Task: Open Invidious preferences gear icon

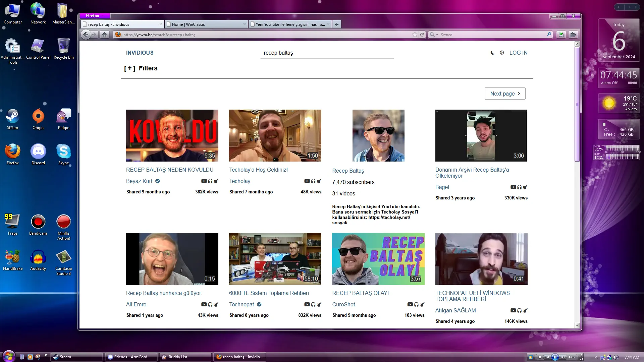Action: click(502, 53)
